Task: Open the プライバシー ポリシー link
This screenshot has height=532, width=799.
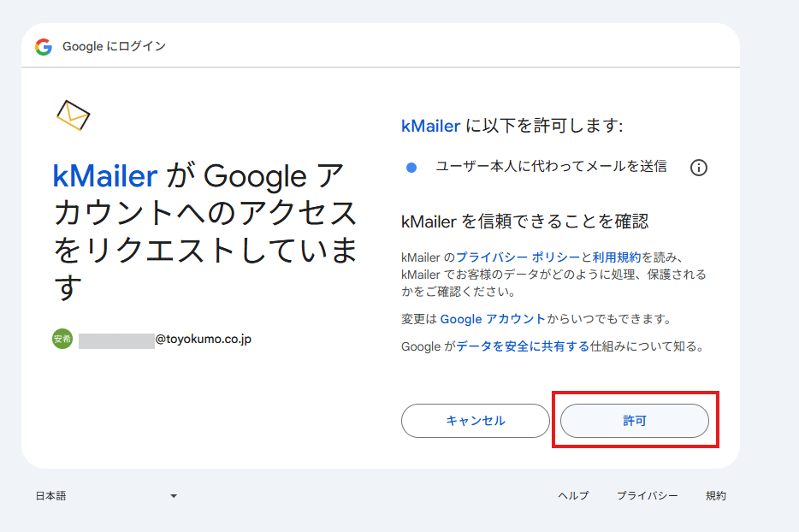Action: (x=518, y=257)
